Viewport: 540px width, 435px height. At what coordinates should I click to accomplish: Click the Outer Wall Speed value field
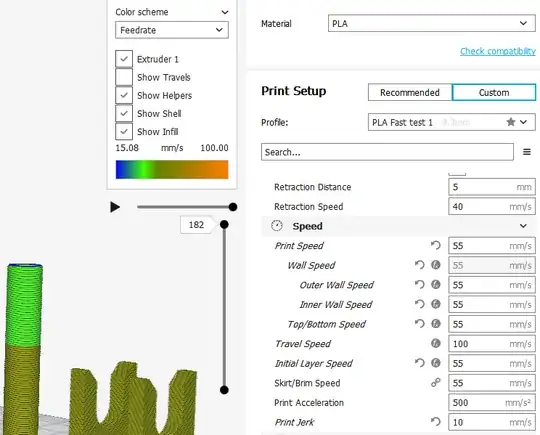tap(492, 285)
